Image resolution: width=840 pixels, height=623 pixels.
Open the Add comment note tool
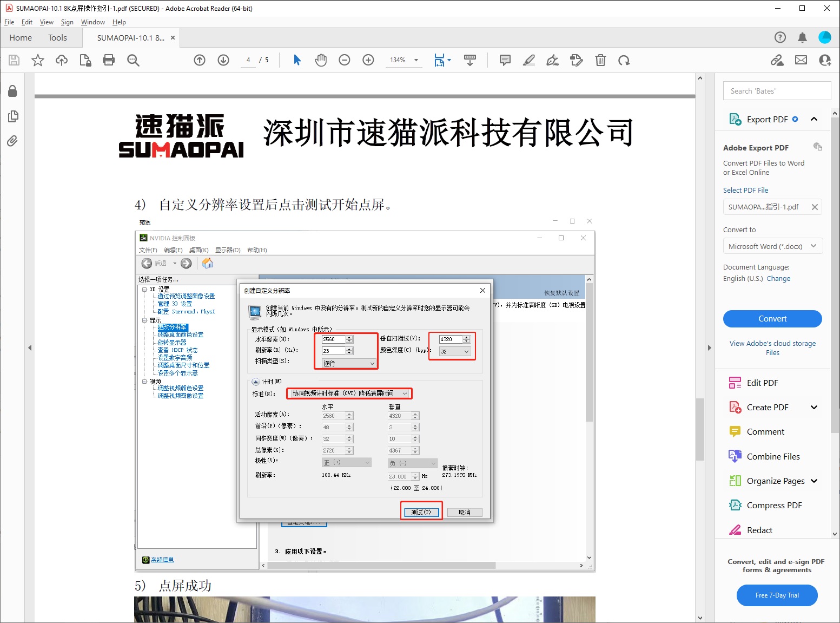tap(505, 60)
